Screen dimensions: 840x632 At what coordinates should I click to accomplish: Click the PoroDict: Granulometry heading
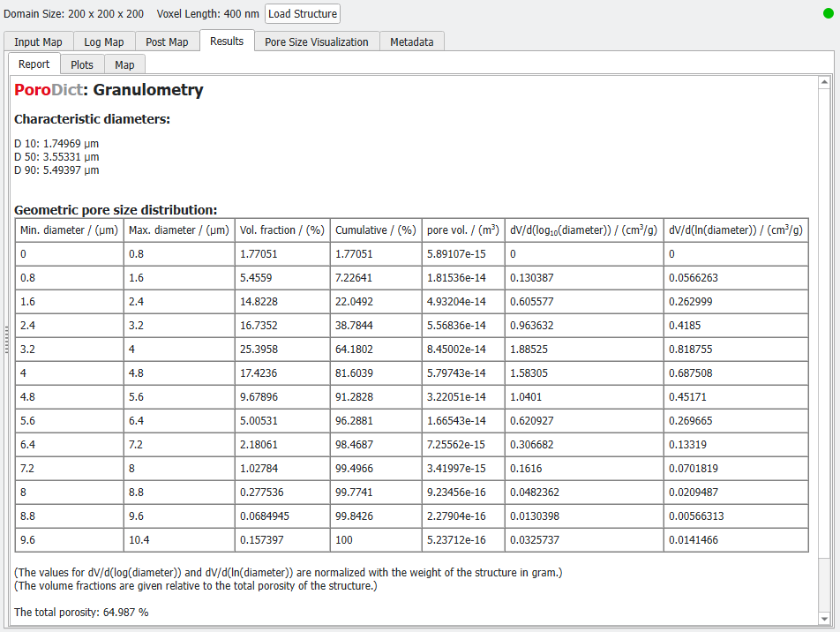click(x=109, y=89)
